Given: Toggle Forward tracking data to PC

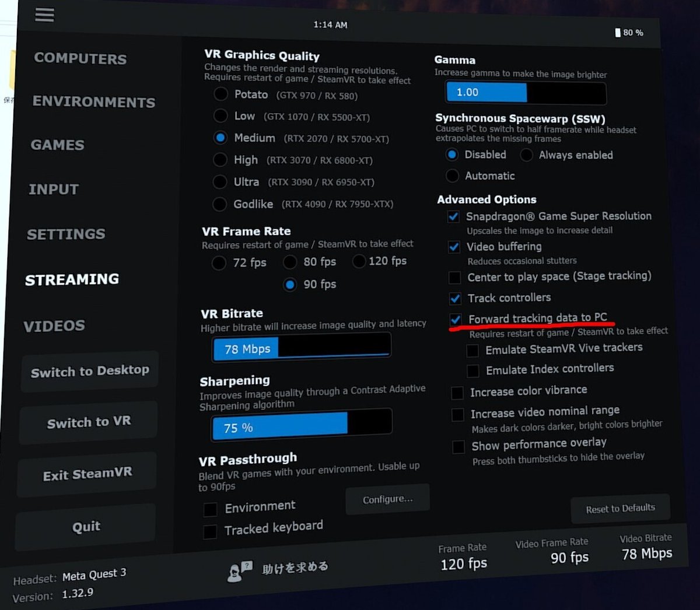Looking at the screenshot, I should (456, 319).
